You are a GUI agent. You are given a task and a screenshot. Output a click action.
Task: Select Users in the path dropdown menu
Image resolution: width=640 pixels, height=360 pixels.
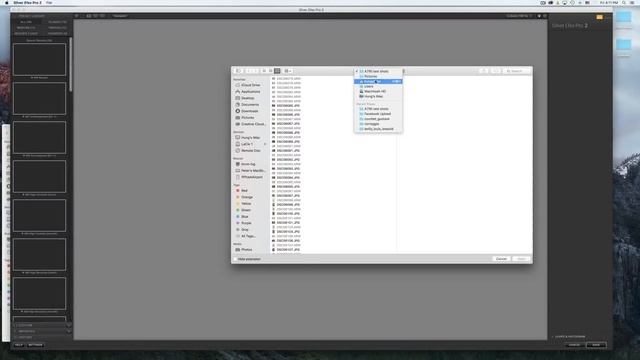click(378, 87)
